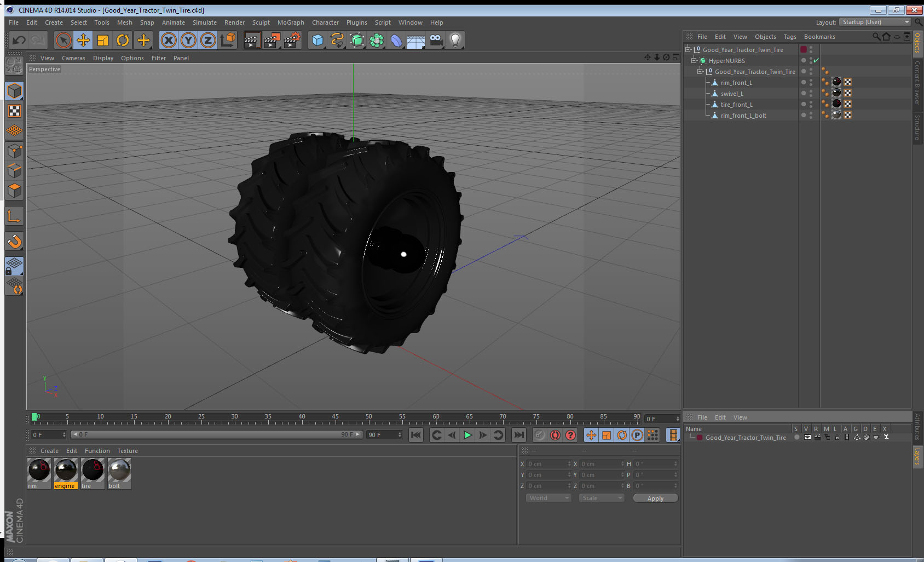Toggle X axis lock
The height and width of the screenshot is (562, 924).
click(x=169, y=40)
